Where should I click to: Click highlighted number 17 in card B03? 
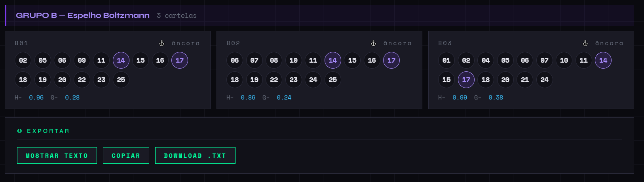(466, 80)
